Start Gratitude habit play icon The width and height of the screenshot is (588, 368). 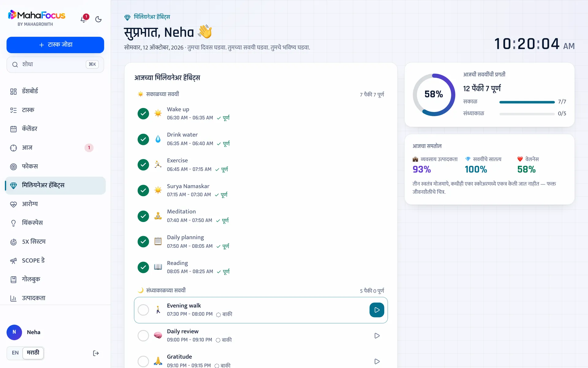coord(377,361)
